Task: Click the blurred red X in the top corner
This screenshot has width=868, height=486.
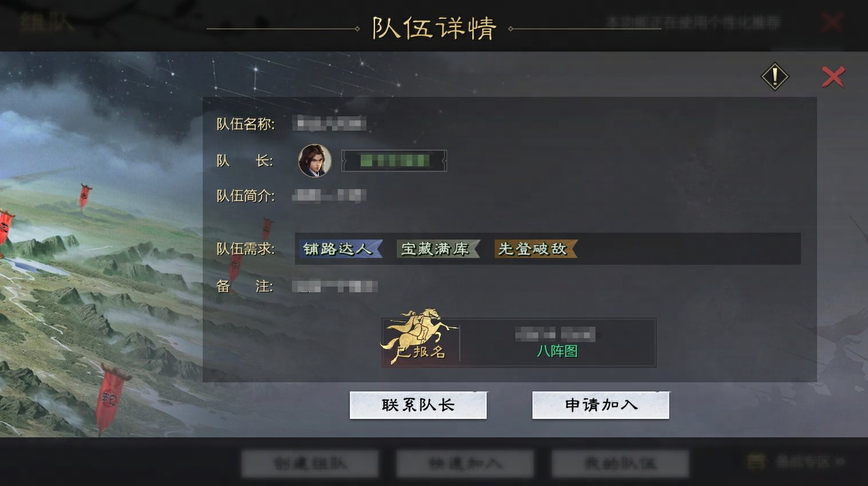Action: coord(831,23)
